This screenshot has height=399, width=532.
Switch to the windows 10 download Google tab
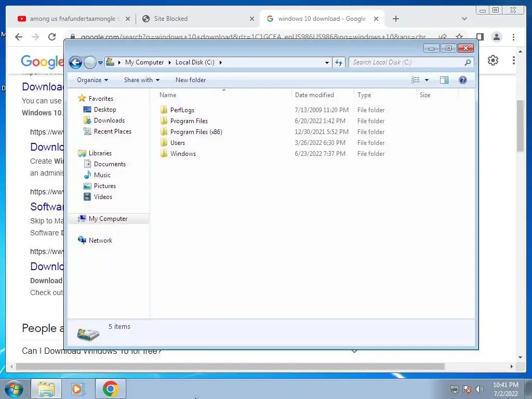click(322, 19)
